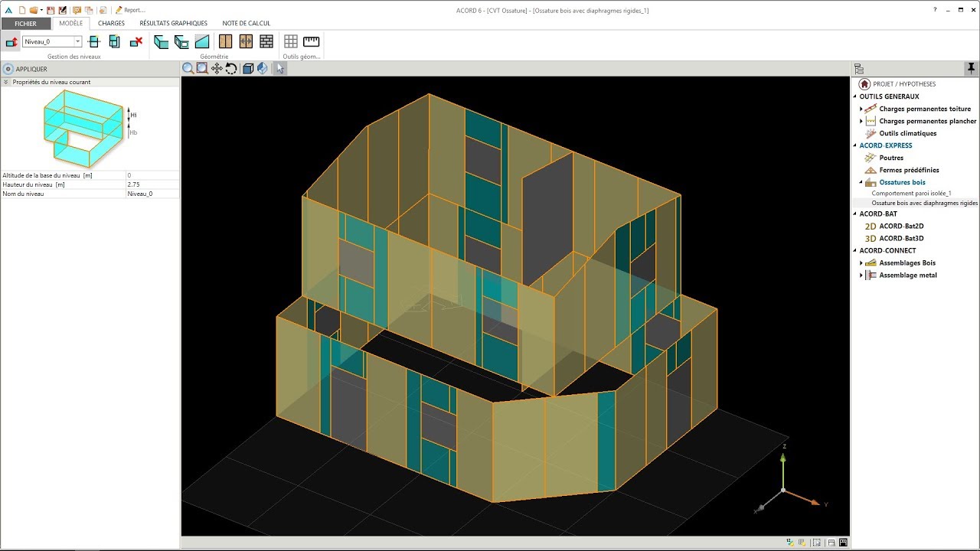Select the pan move tool
The image size is (980, 551).
point(217,69)
